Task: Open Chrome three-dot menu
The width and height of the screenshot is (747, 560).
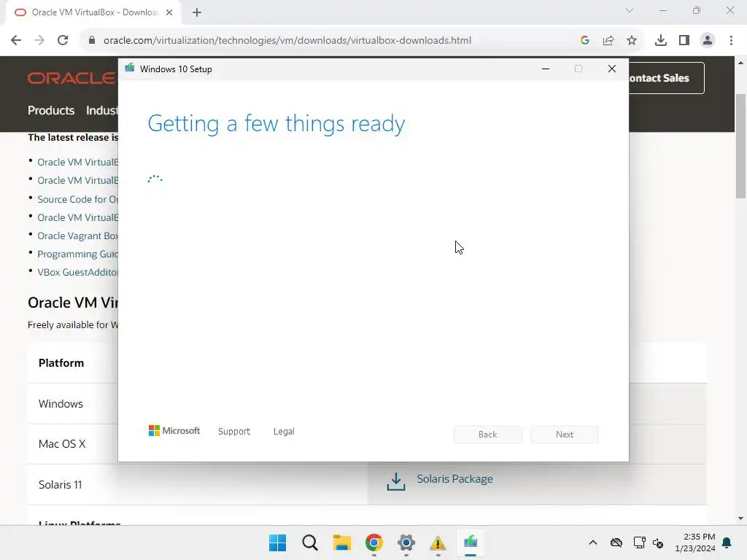Action: (x=731, y=41)
